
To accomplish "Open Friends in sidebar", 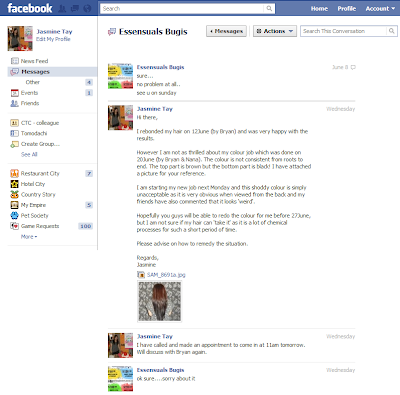I will 30,103.
